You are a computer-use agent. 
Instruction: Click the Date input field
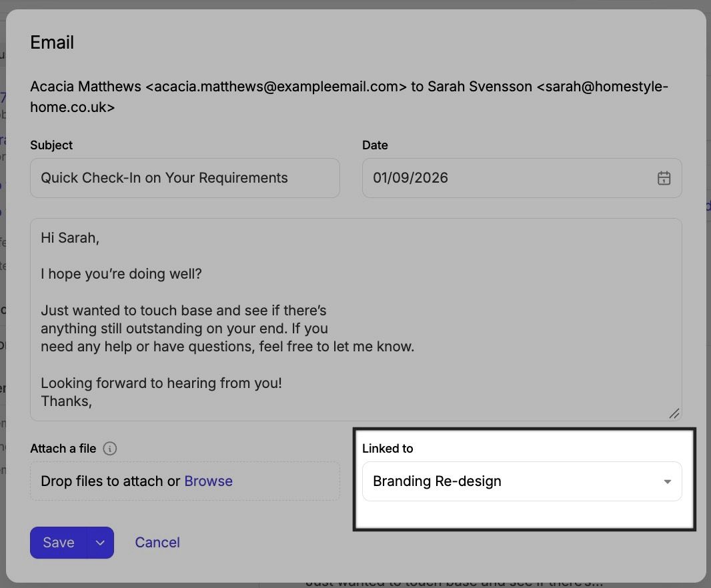click(522, 178)
